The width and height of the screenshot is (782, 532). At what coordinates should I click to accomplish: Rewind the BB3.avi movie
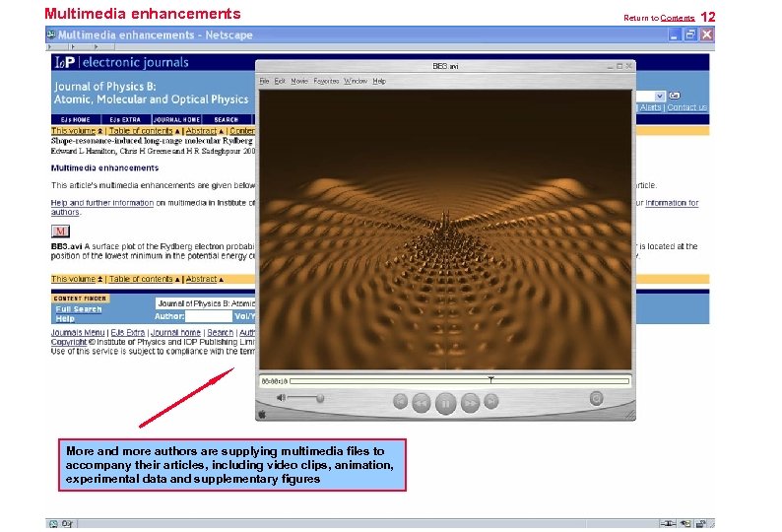pos(422,403)
